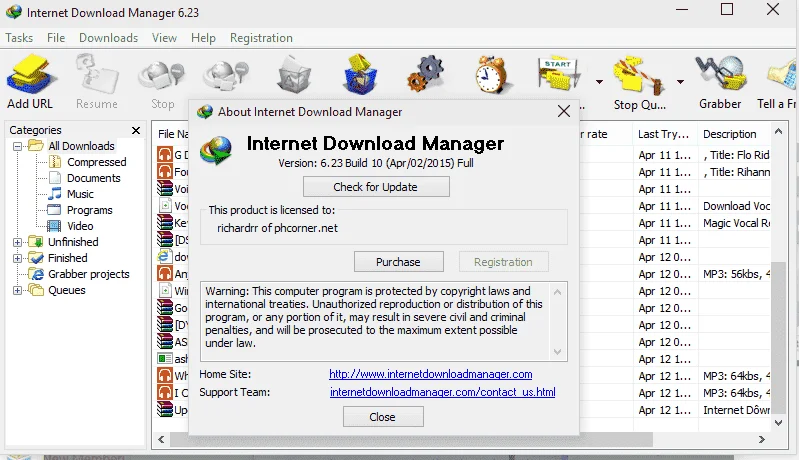
Task: Expand the Queues category node
Action: (x=17, y=290)
